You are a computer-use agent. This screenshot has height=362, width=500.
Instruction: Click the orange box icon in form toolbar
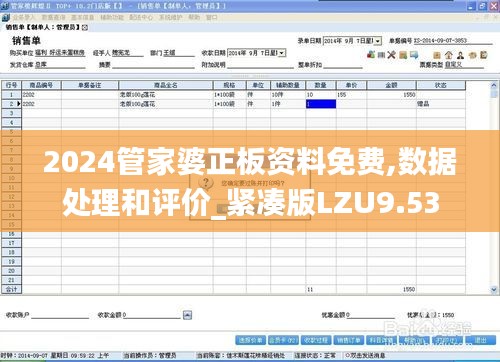(x=437, y=55)
